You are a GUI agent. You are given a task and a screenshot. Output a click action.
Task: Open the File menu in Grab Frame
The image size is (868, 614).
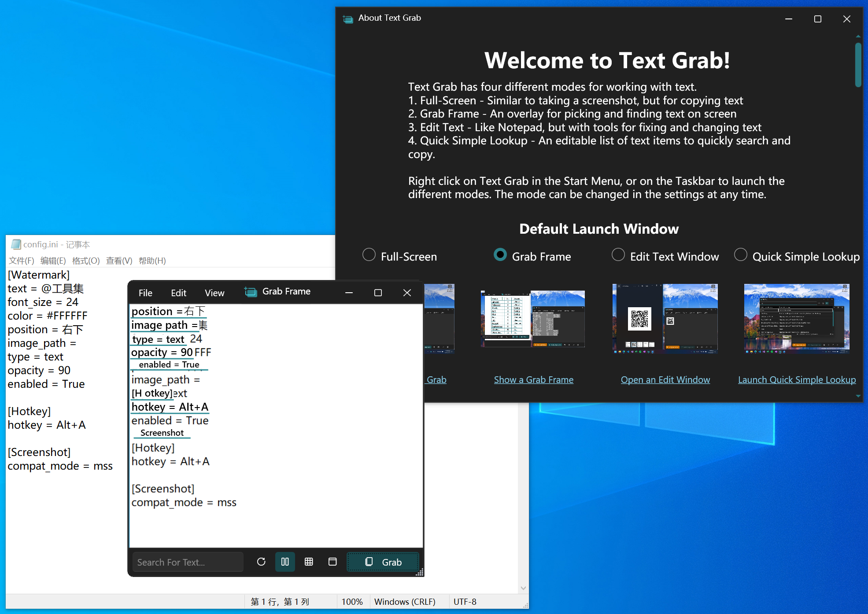click(x=145, y=292)
